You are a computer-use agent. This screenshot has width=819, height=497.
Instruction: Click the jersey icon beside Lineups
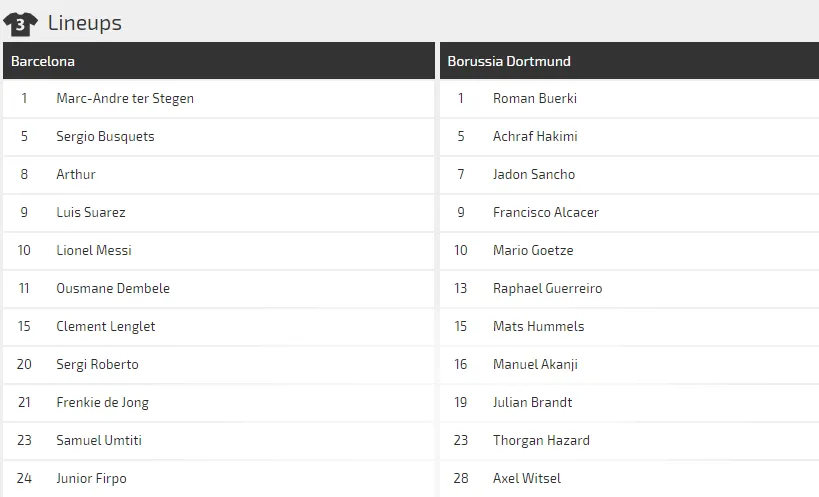(x=20, y=23)
